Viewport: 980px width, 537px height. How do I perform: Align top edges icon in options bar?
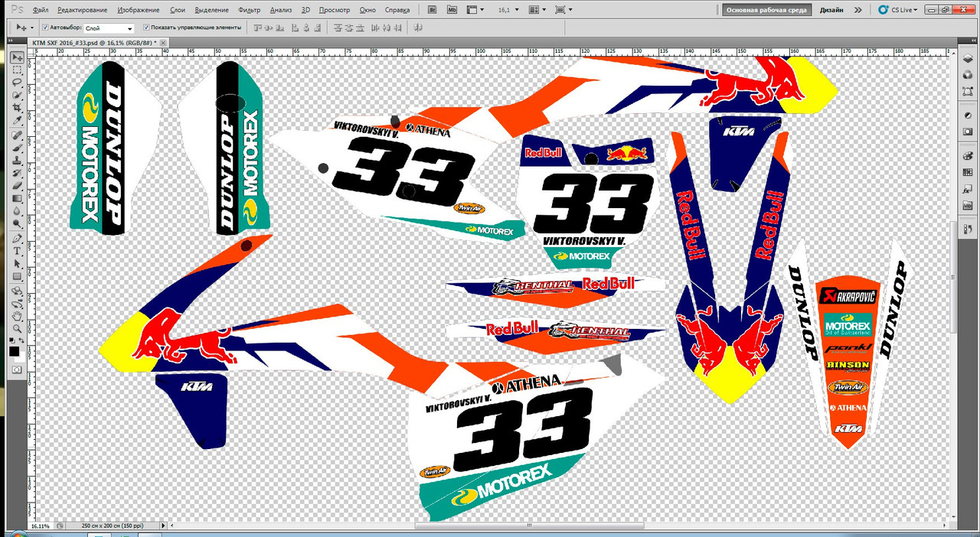click(x=258, y=27)
